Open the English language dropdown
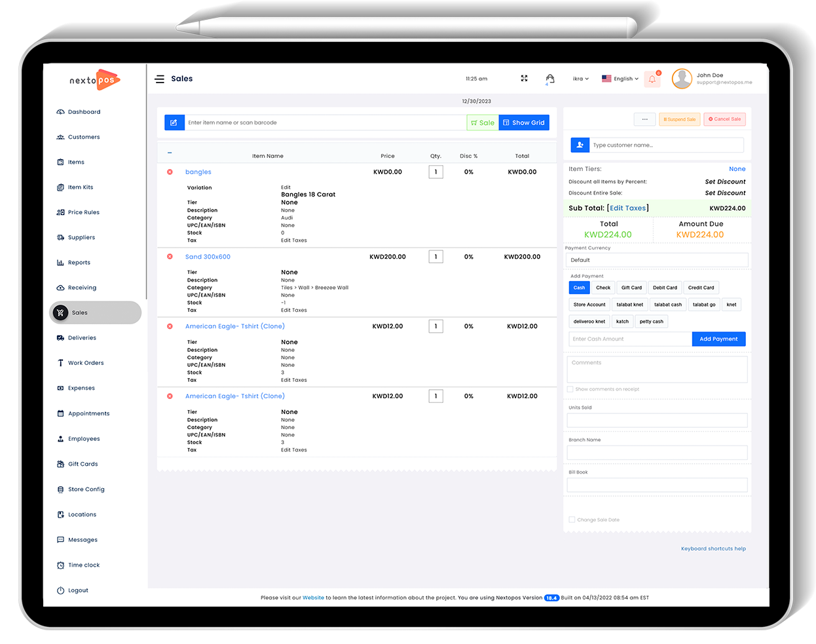Viewport: 816px width, 644px height. tap(620, 79)
